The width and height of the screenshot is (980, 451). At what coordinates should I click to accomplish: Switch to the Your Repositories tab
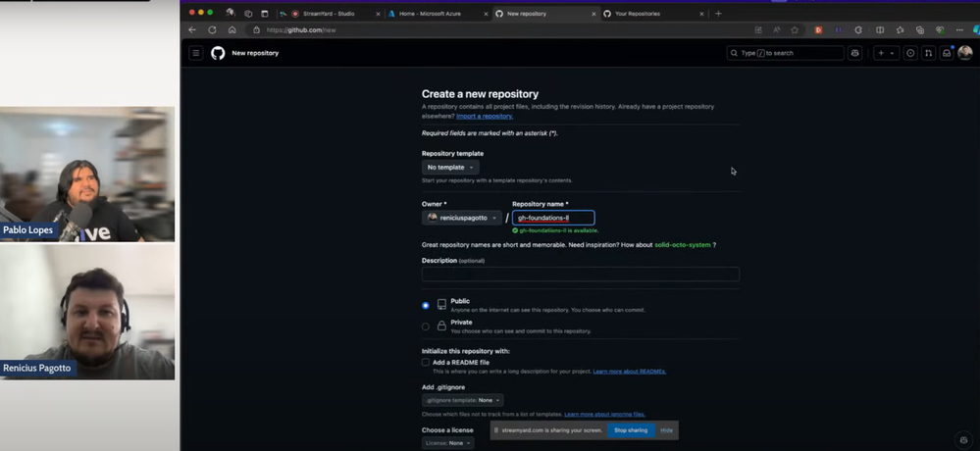click(653, 13)
